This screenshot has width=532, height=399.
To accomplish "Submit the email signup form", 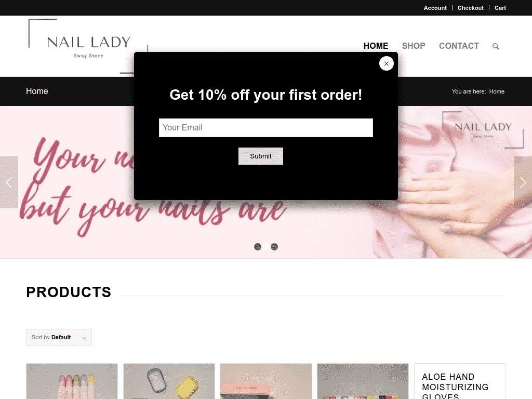I will 261,156.
